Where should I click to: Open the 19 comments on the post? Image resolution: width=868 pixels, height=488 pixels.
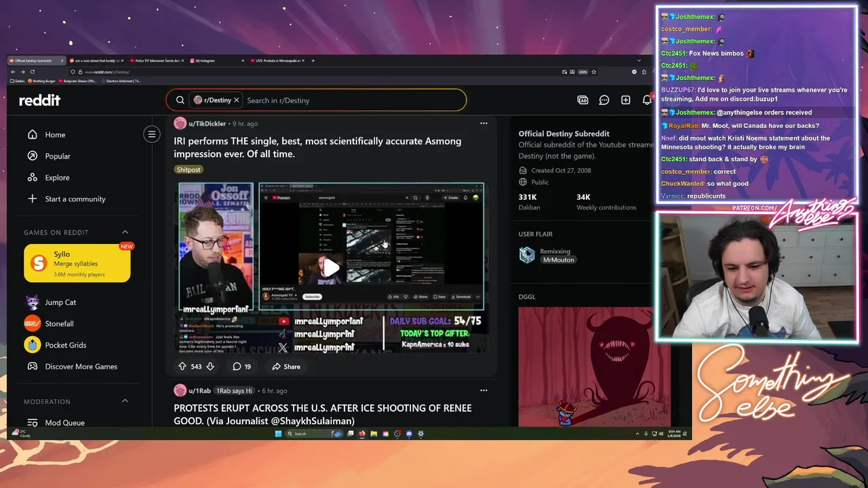[242, 366]
